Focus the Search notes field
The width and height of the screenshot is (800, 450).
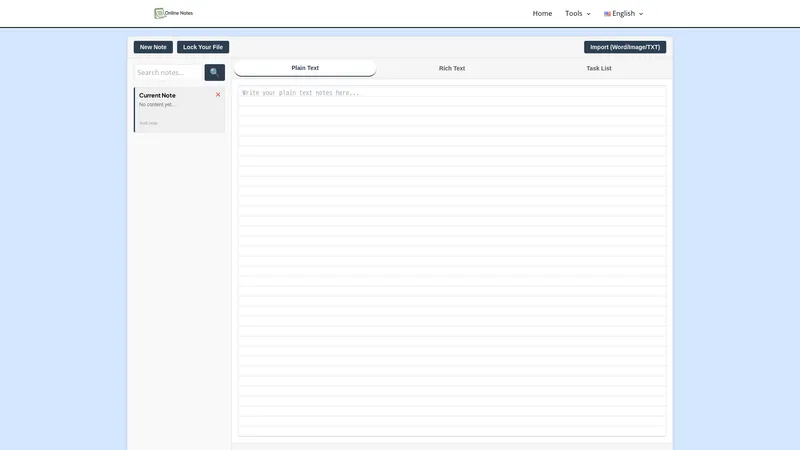[169, 72]
